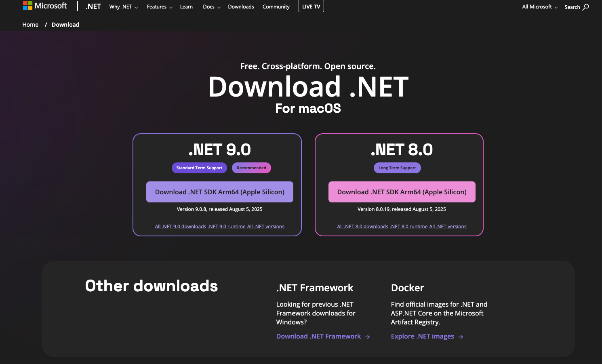This screenshot has height=364, width=602.
Task: Navigate to Home via the breadcrumb
Action: click(x=30, y=24)
